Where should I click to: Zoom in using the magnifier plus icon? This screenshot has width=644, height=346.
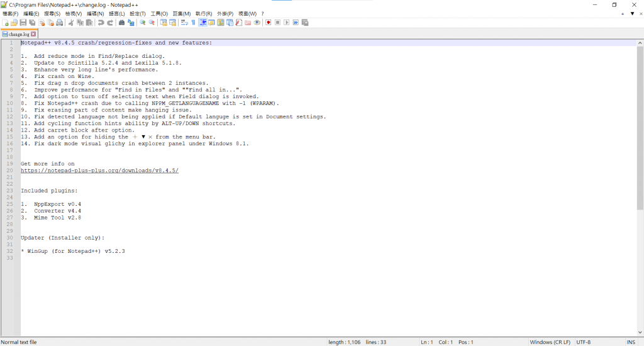(143, 23)
